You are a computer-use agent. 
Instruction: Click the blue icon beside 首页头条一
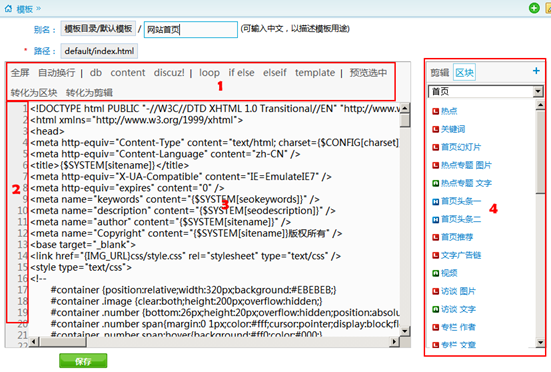[435, 201]
